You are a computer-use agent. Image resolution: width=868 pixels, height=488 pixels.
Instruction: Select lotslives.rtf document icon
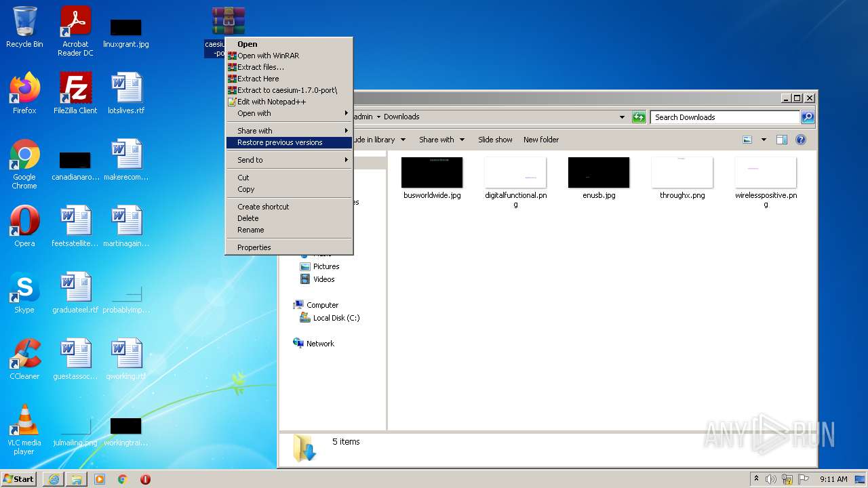click(x=126, y=94)
